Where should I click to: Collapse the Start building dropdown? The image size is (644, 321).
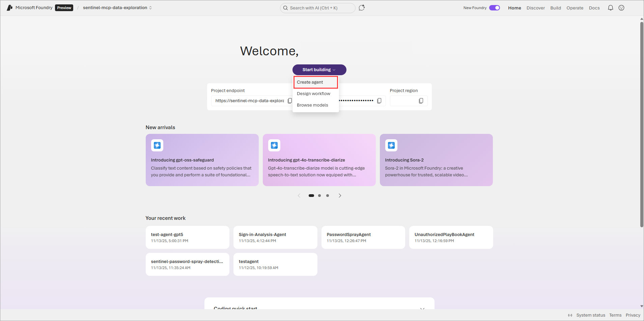[x=319, y=70]
